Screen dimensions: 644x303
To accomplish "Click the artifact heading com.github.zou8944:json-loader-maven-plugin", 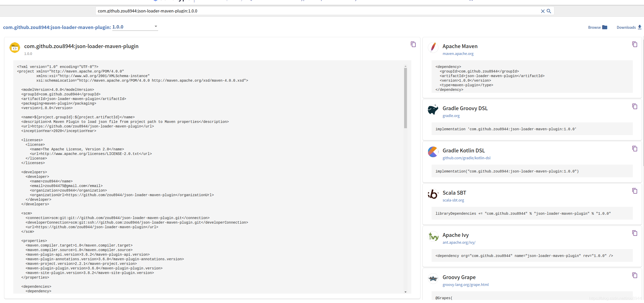I will pyautogui.click(x=81, y=46).
